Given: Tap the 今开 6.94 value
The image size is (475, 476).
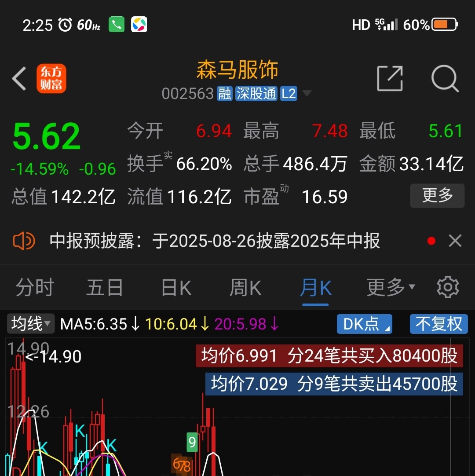Looking at the screenshot, I should [x=214, y=131].
